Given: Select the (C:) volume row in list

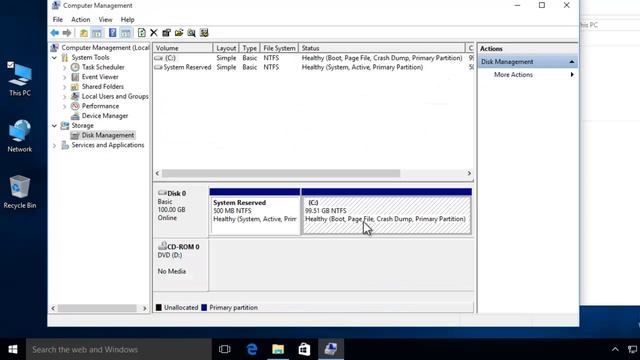Looking at the screenshot, I should [313, 58].
